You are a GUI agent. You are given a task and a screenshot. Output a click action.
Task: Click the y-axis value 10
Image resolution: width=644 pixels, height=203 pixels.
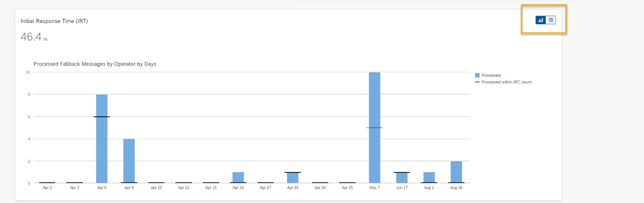[28, 72]
